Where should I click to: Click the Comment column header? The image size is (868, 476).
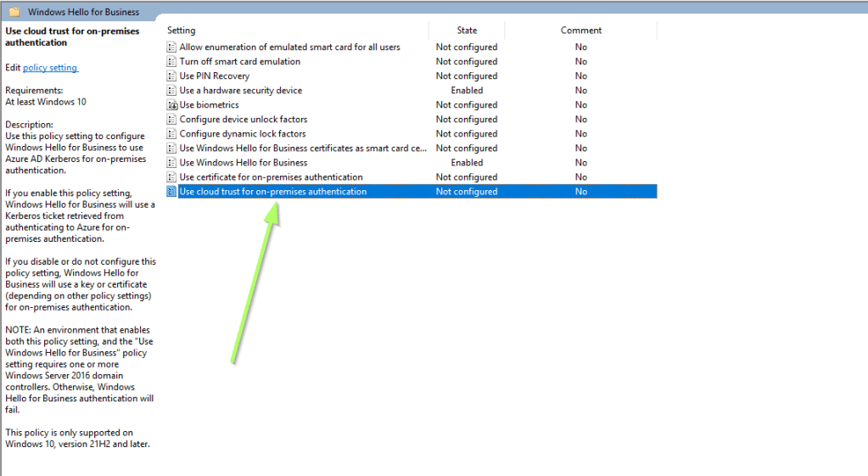[x=580, y=31]
